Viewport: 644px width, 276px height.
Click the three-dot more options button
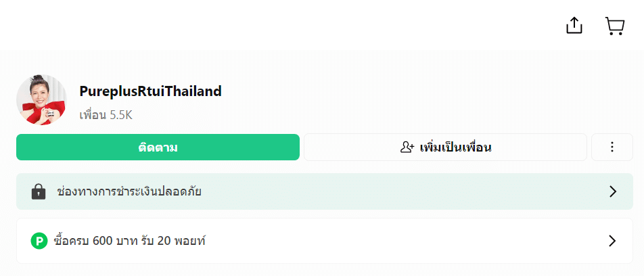pyautogui.click(x=612, y=147)
